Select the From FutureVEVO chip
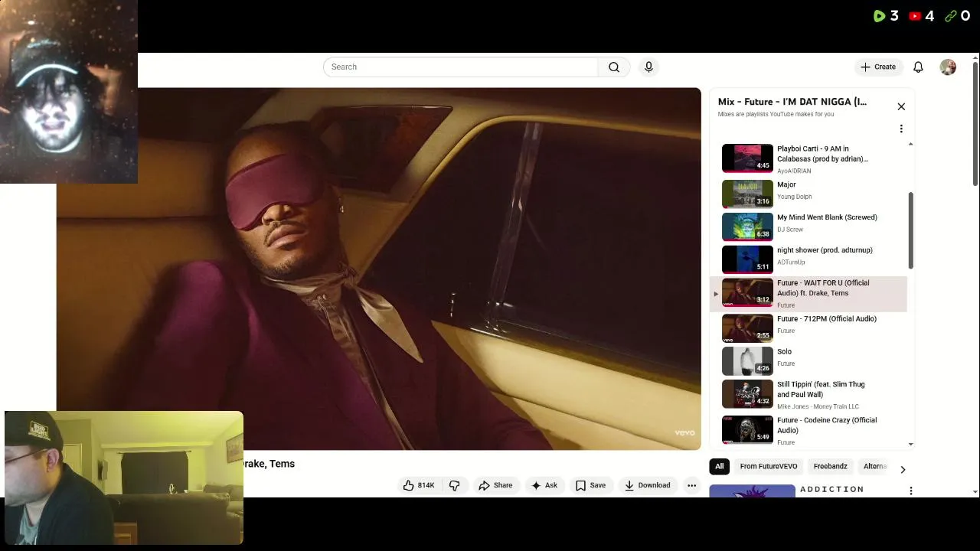The width and height of the screenshot is (980, 551). (768, 466)
